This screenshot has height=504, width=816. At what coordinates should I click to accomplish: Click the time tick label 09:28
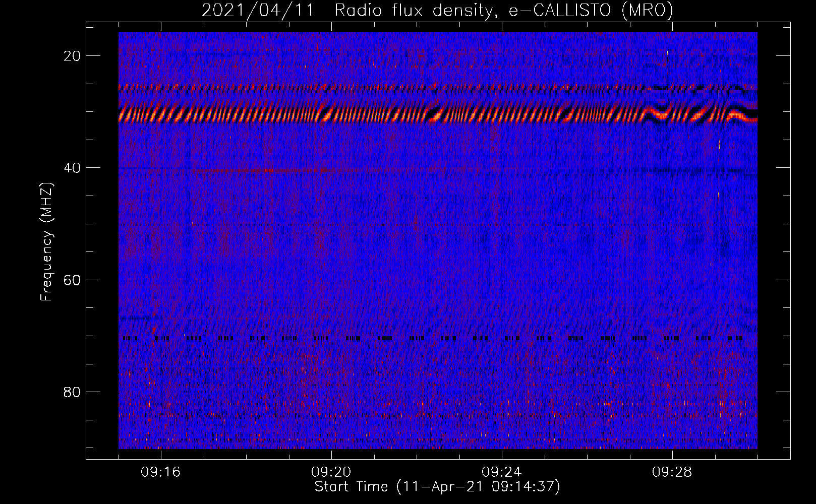(x=672, y=472)
